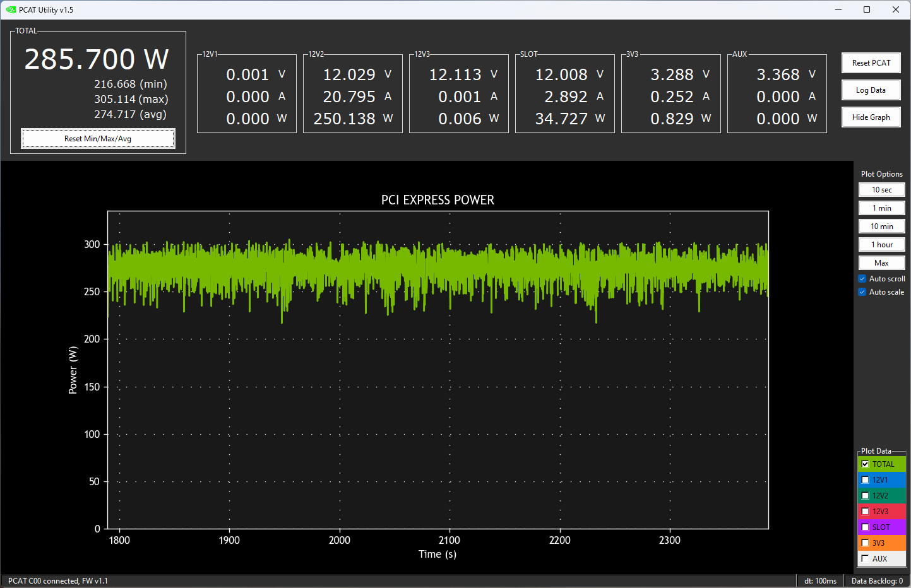
Task: Select the 1 min plot range
Action: click(x=881, y=208)
